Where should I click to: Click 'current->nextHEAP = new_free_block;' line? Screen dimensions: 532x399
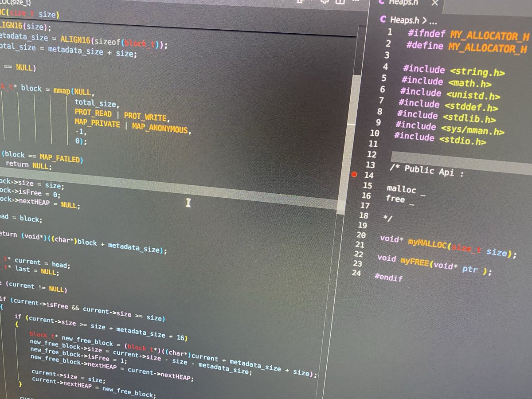click(94, 387)
